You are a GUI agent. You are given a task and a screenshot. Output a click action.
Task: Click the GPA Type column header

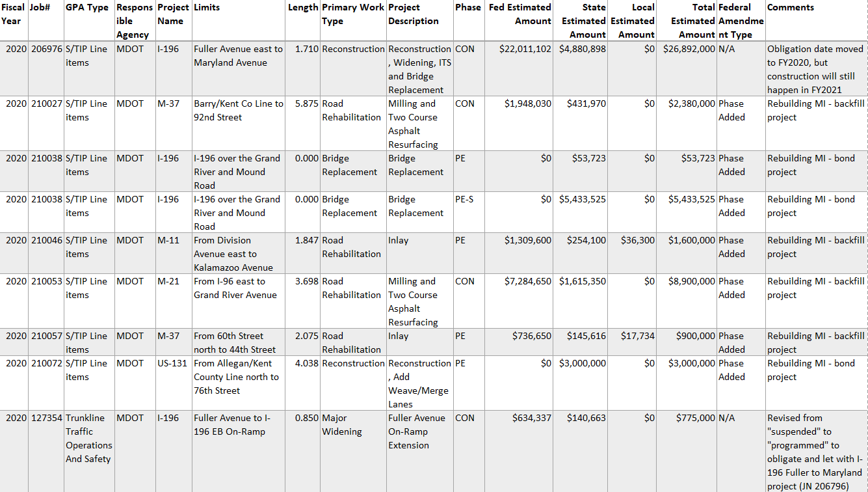(x=89, y=21)
